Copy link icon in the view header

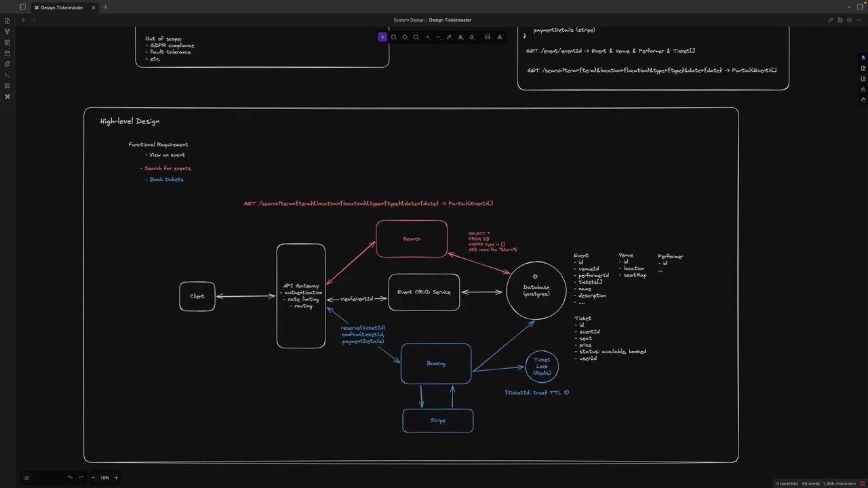pos(831,20)
